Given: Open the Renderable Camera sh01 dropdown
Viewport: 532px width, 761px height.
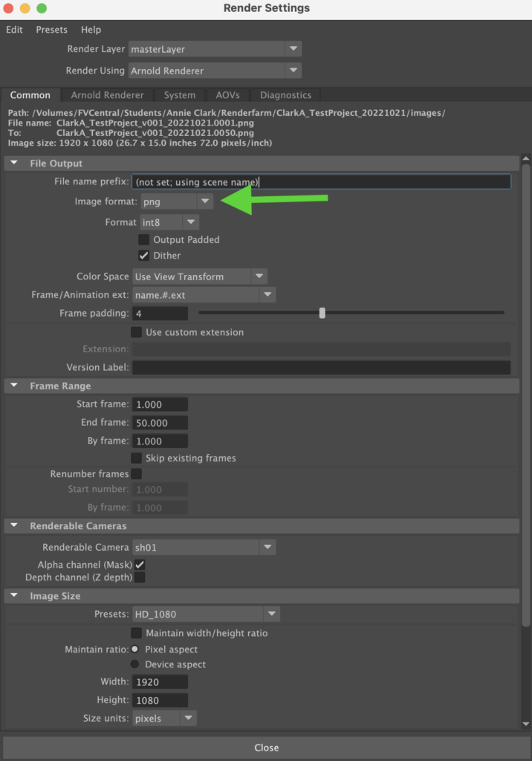Looking at the screenshot, I should coord(204,547).
